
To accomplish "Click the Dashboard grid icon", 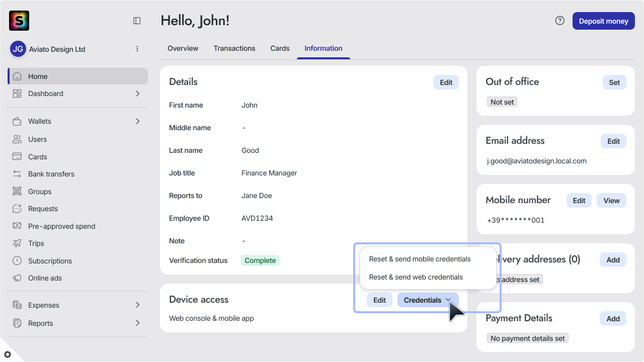I will (x=17, y=94).
